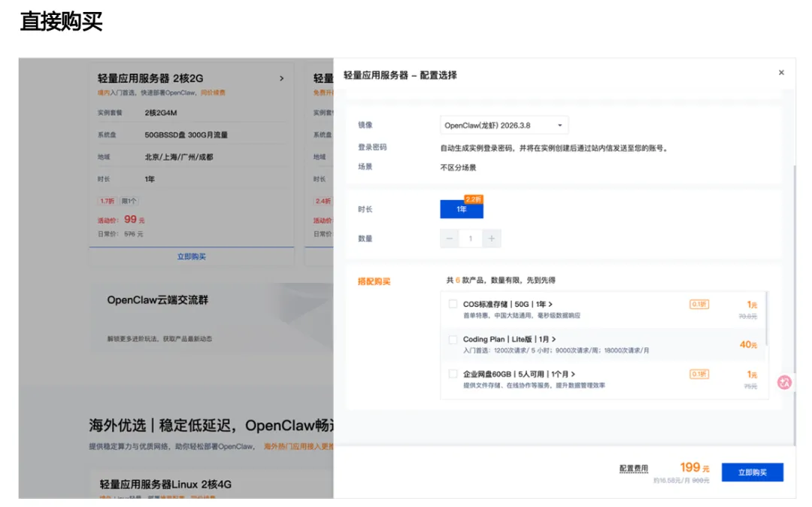Image resolution: width=812 pixels, height=507 pixels.
Task: Decrease quantity with the minus button
Action: coord(450,238)
